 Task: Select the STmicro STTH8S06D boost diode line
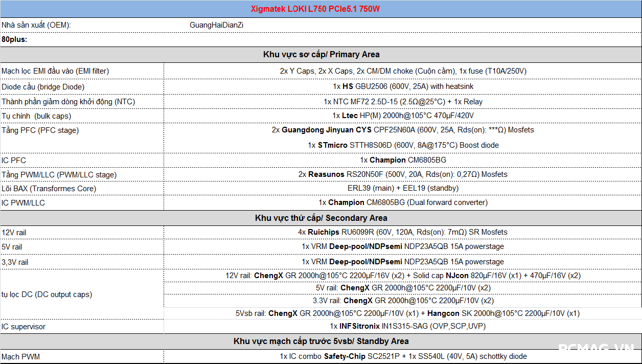pos(403,145)
